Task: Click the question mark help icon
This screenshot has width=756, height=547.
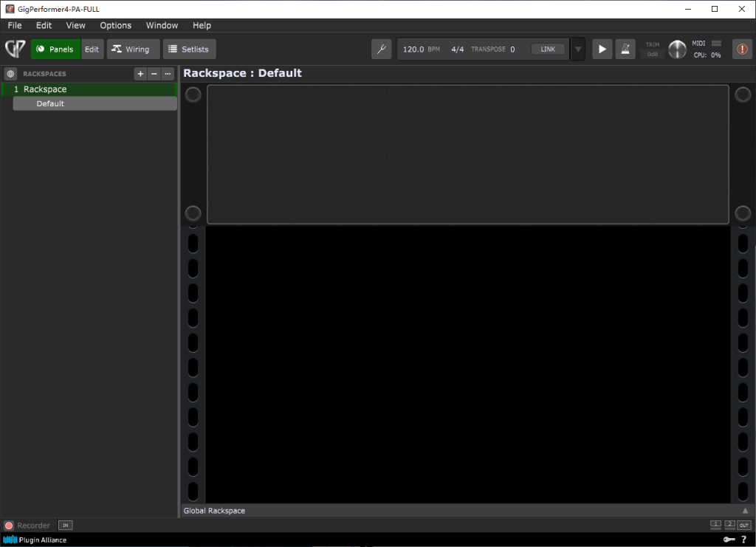Action: pos(744,540)
